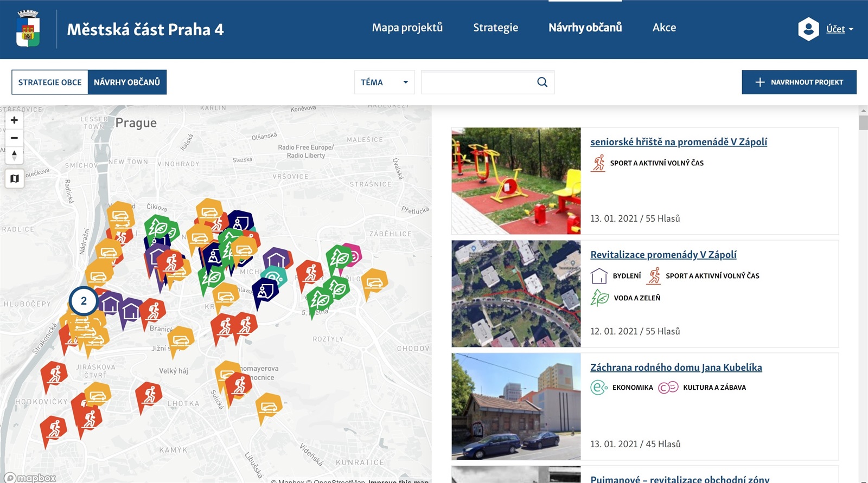Screen dimensions: 868x483
Task: Open Návrhy občanů navigation item
Action: [585, 28]
